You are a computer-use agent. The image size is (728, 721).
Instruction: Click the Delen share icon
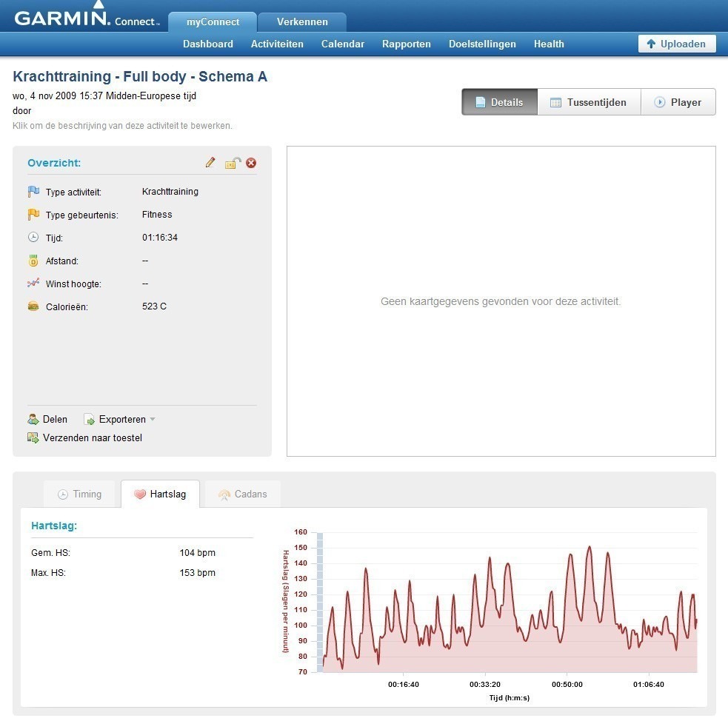point(33,419)
